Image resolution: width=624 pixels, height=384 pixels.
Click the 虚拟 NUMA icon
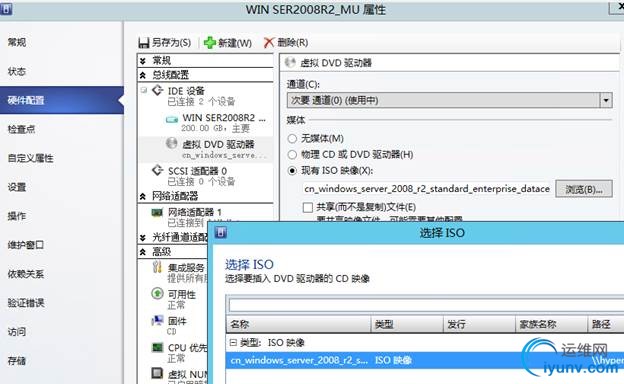[x=158, y=373]
